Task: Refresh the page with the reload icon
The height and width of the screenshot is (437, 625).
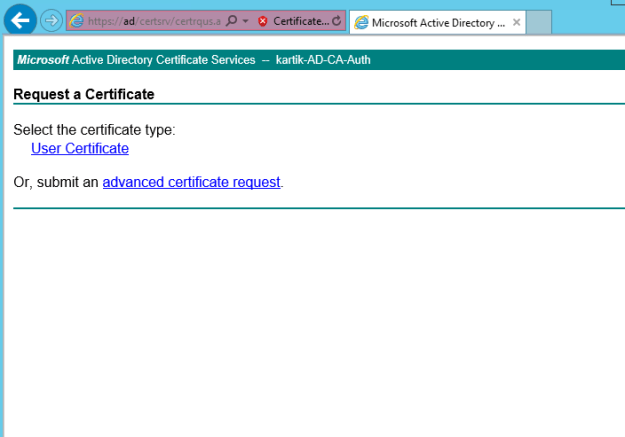Action: tap(337, 21)
